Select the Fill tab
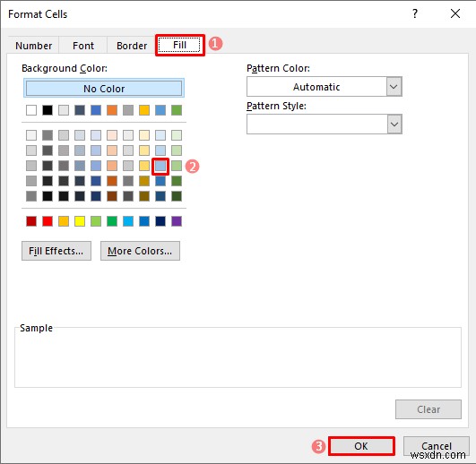Screen dimensions: 476x464 click(x=179, y=45)
